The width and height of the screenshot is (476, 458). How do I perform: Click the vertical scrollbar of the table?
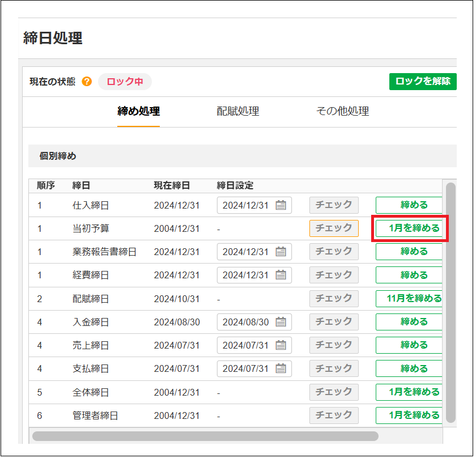[x=450, y=300]
